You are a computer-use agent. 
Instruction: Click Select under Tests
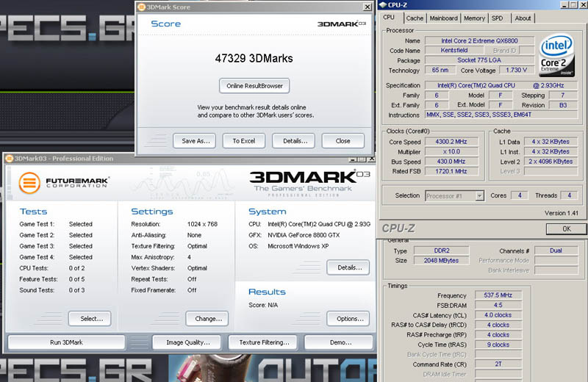[90, 319]
